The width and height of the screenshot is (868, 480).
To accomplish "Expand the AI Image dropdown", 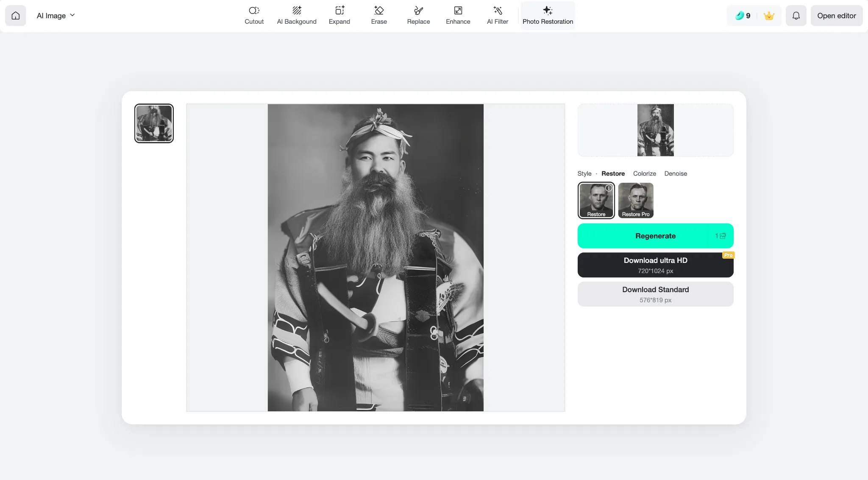I will [56, 16].
